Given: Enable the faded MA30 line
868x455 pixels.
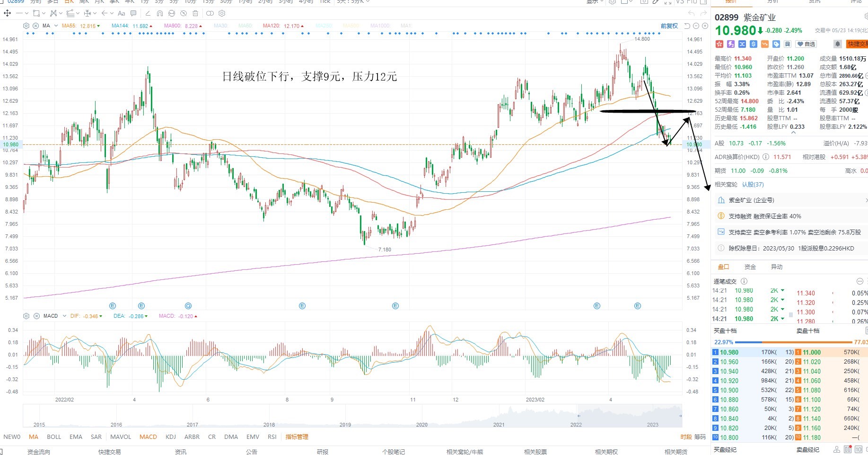Looking at the screenshot, I should click(220, 26).
